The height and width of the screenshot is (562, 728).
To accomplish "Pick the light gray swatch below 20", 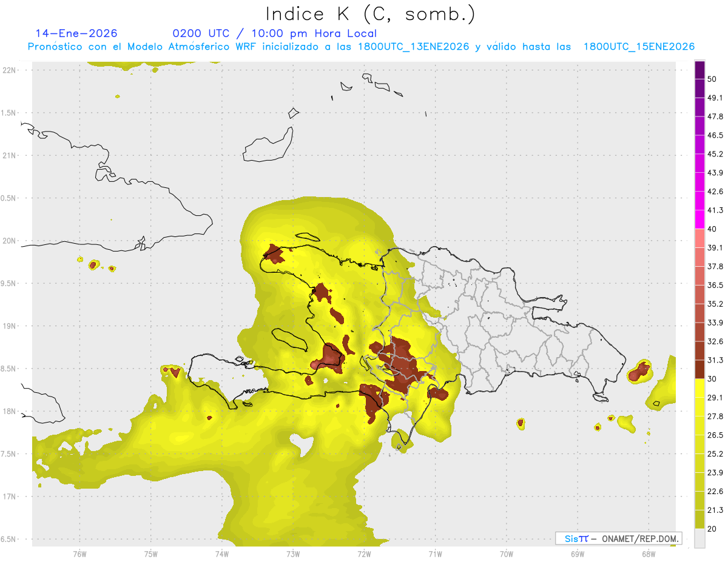I will pyautogui.click(x=699, y=538).
